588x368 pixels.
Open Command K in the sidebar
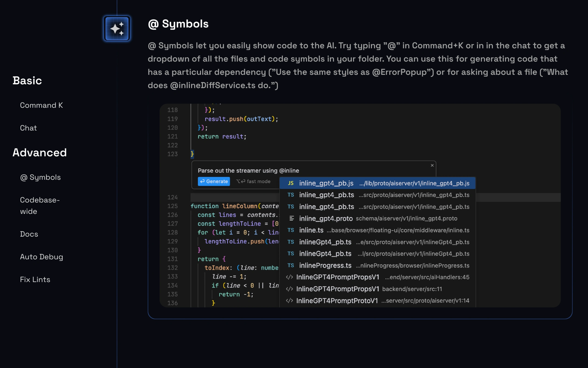coord(41,105)
